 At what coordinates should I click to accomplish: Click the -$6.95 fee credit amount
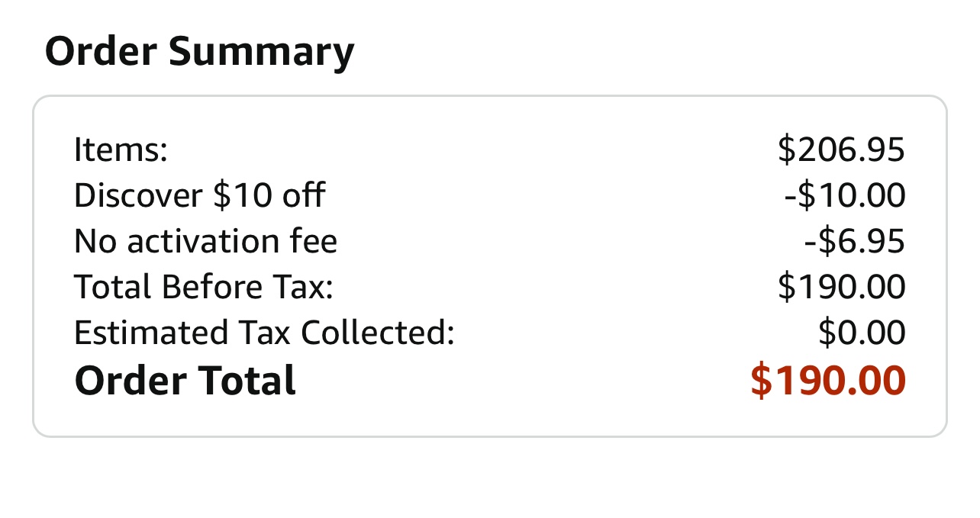[854, 241]
